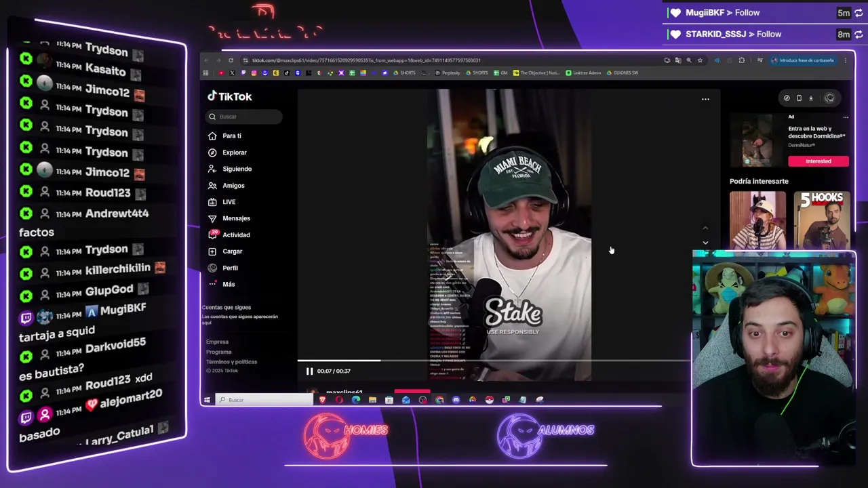Open the Siguiendo feed
868x488 pixels.
pos(230,169)
